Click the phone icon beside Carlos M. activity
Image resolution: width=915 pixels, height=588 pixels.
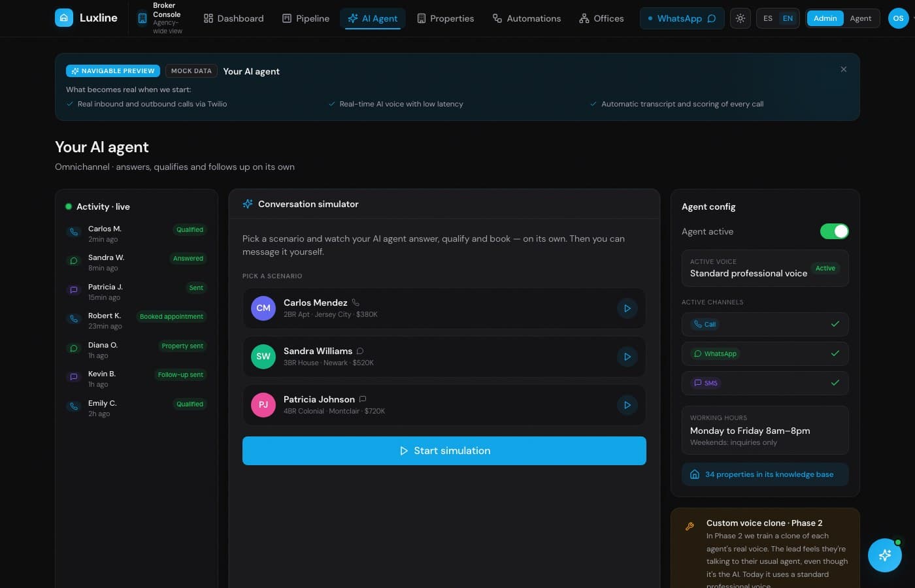(74, 232)
